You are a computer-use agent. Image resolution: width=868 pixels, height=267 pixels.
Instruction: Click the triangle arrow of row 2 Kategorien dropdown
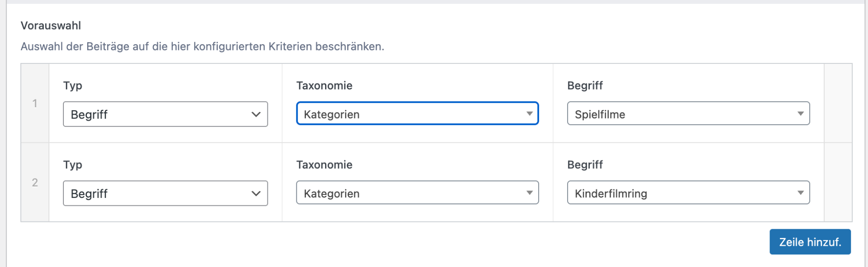pyautogui.click(x=529, y=193)
